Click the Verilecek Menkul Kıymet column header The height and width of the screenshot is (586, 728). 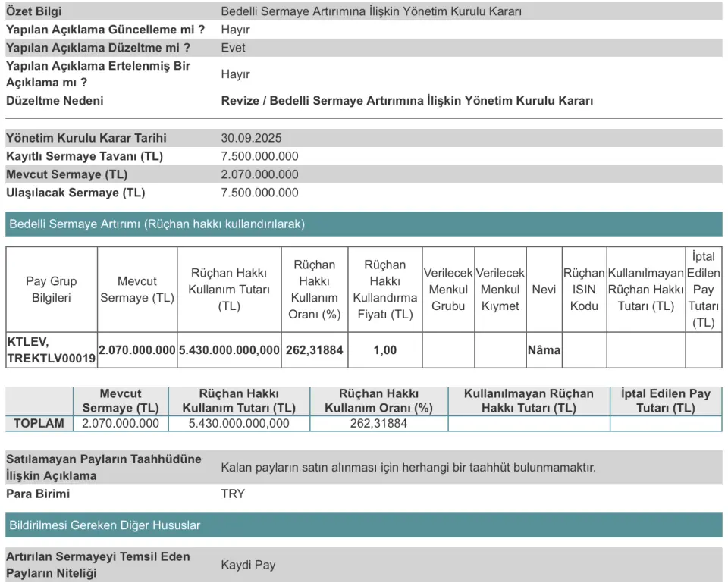coord(500,289)
